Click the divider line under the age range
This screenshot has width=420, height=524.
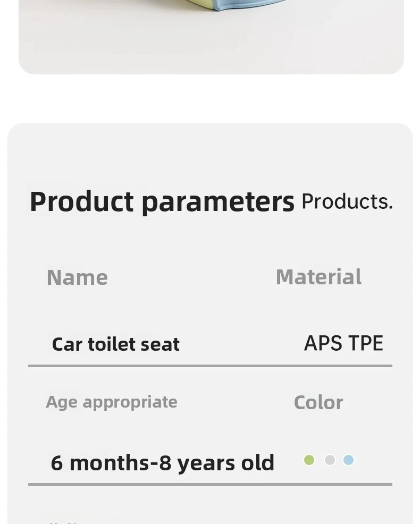pyautogui.click(x=210, y=484)
